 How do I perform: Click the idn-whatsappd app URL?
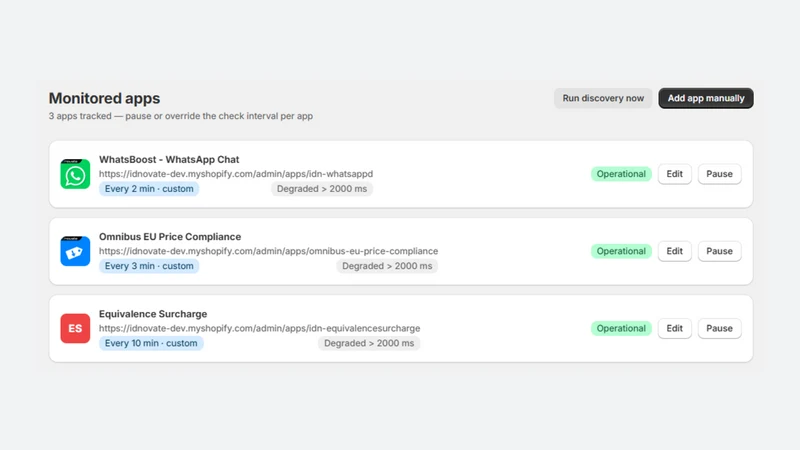[x=236, y=174]
